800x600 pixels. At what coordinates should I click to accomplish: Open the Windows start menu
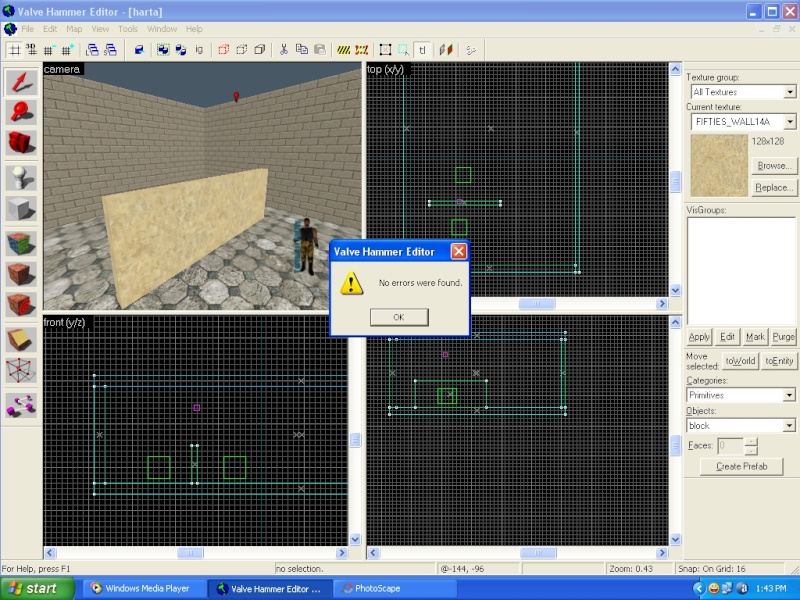[x=38, y=588]
